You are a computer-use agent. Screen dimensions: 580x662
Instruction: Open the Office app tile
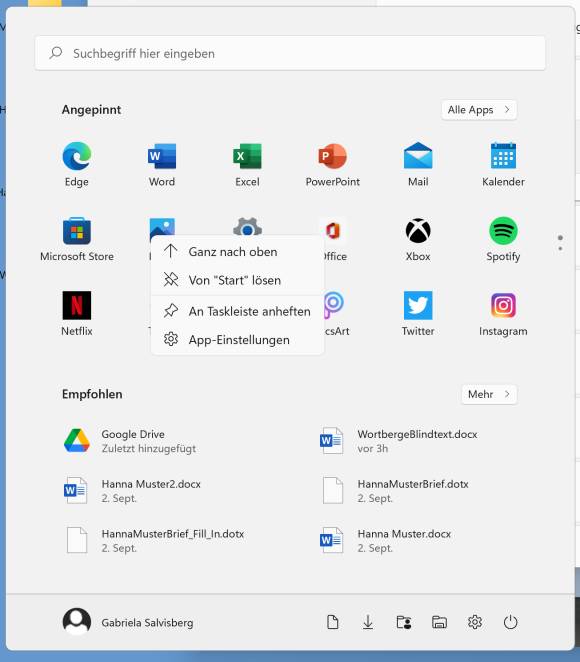pyautogui.click(x=336, y=239)
